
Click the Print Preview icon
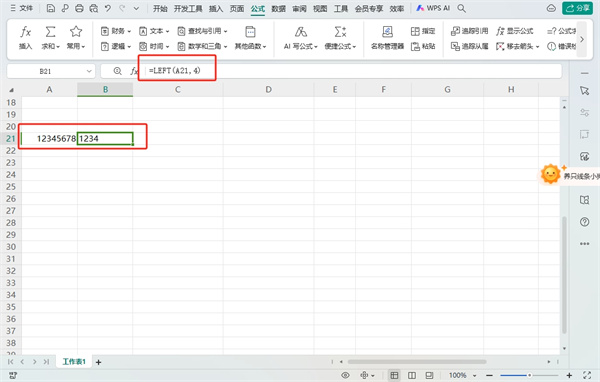pos(94,8)
